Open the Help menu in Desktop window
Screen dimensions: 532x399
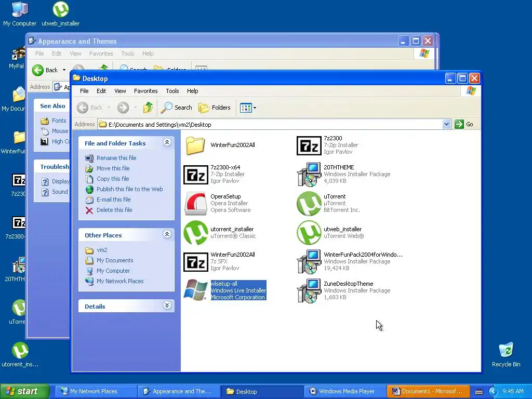coord(192,91)
